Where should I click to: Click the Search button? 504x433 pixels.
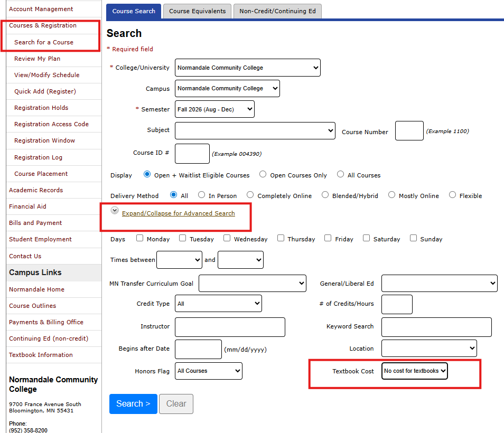(x=133, y=403)
